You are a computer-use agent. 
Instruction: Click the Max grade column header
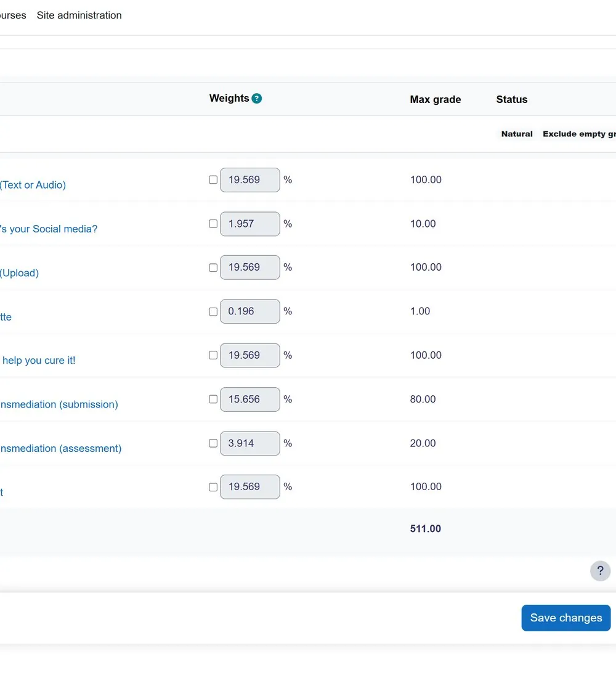[435, 99]
